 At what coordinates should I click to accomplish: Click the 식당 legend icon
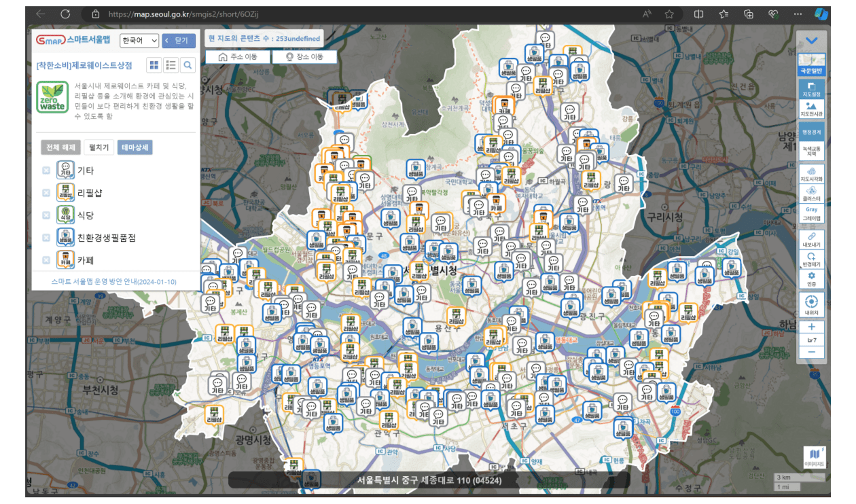pyautogui.click(x=66, y=215)
